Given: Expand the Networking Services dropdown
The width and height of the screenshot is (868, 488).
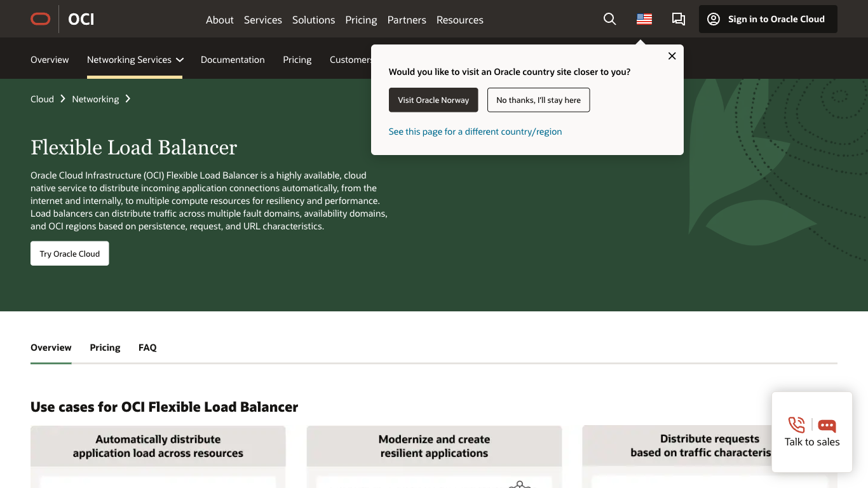Looking at the screenshot, I should pos(135,60).
